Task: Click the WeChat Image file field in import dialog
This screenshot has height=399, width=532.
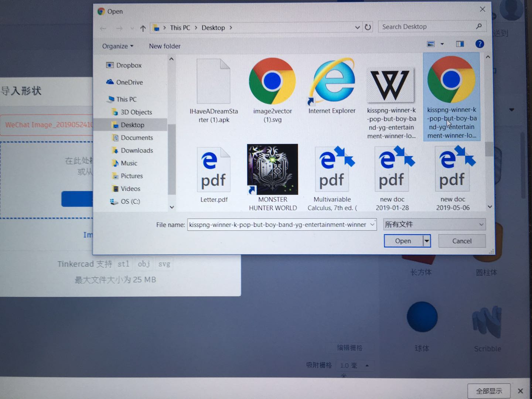Action: click(x=47, y=125)
